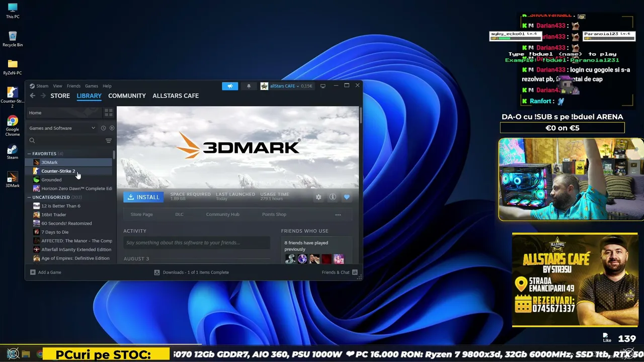Screen dimensions: 644x362
Task: Launch the 3DMark desktop shortcut
Action: 13,179
